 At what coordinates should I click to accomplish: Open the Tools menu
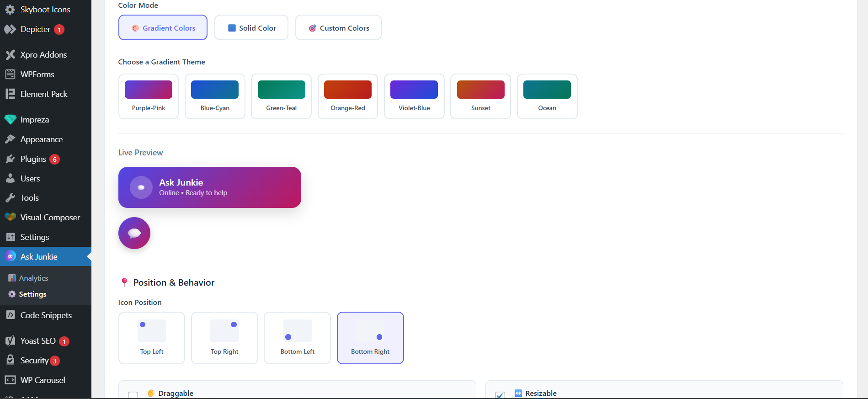pyautogui.click(x=46, y=198)
